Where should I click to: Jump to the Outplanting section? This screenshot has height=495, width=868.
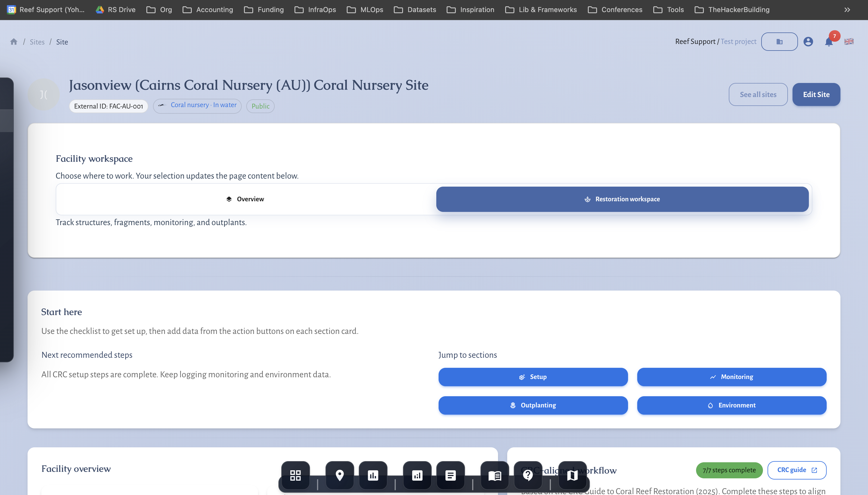tap(533, 405)
